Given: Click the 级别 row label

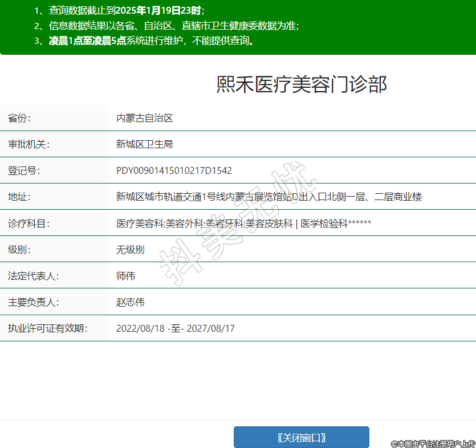Looking at the screenshot, I should 19,249.
